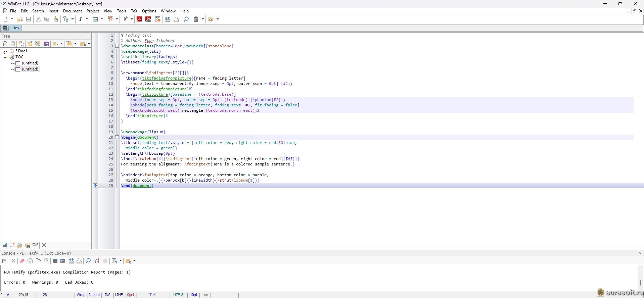Click the C:\ command prompt icon in the Console
The width and height of the screenshot is (644, 298).
(63, 261)
